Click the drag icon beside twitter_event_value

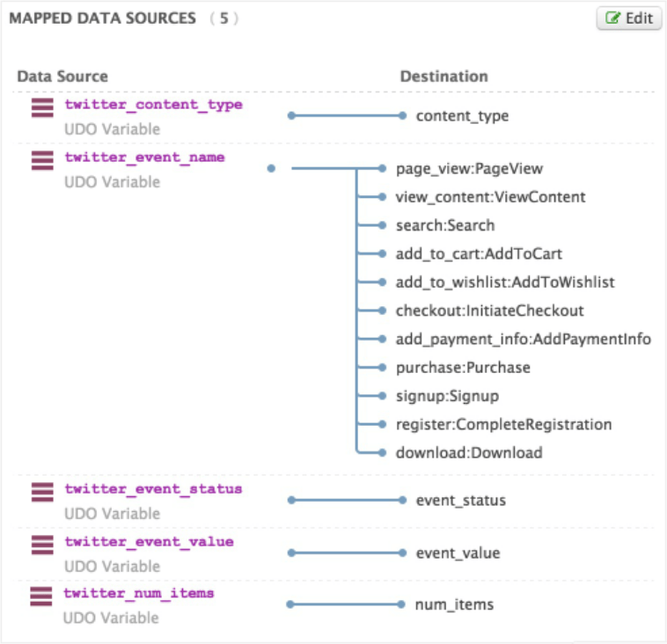42,545
